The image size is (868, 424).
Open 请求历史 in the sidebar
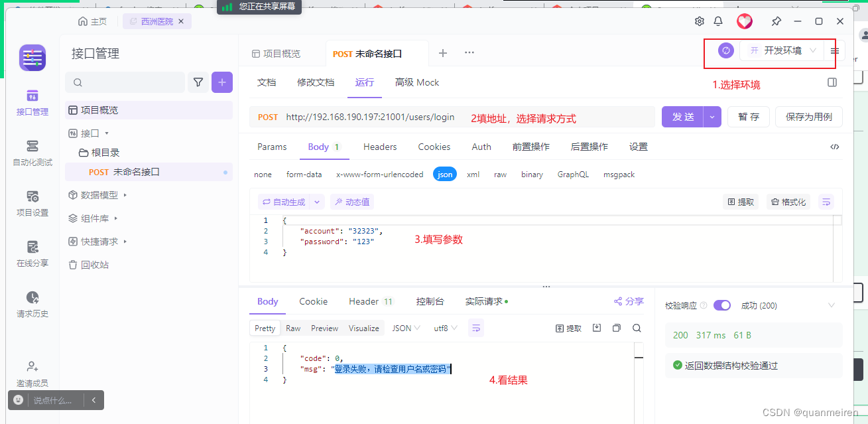32,305
